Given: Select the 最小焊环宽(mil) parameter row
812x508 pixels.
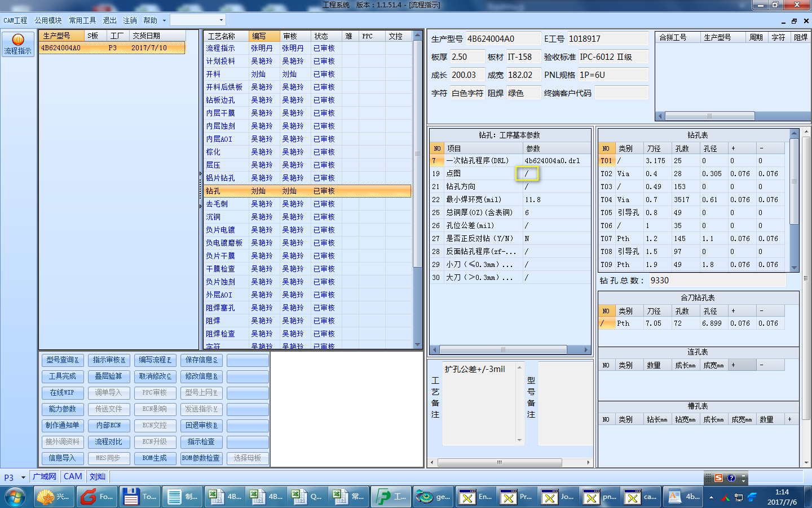Looking at the screenshot, I should pos(510,200).
